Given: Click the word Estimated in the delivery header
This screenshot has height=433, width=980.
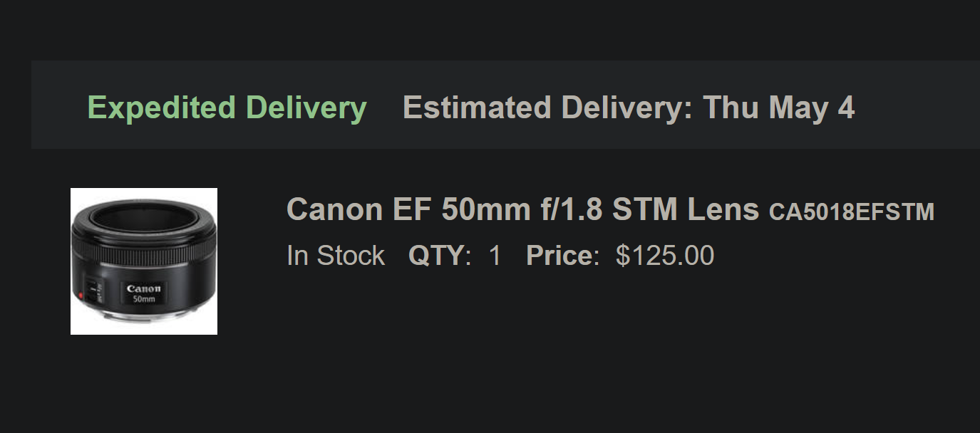Looking at the screenshot, I should tap(476, 108).
